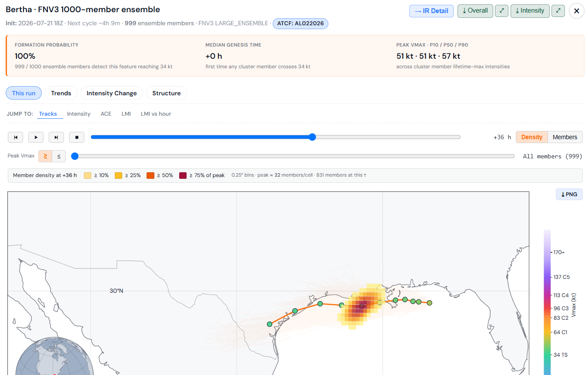
Task: Open the Intensity Change tab
Action: [x=112, y=93]
